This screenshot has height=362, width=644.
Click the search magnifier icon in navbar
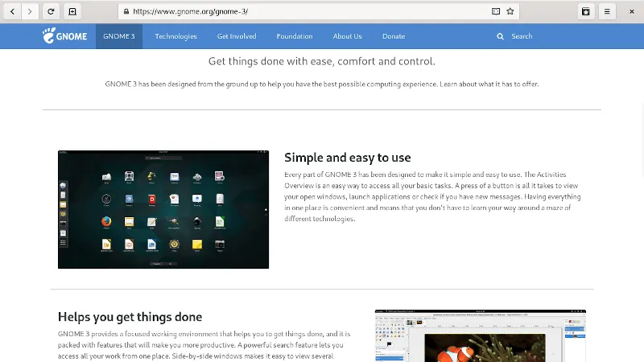(x=501, y=36)
